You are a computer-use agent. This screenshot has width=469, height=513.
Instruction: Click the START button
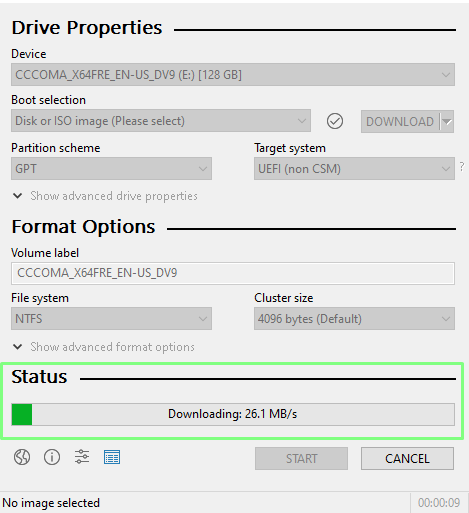(301, 459)
